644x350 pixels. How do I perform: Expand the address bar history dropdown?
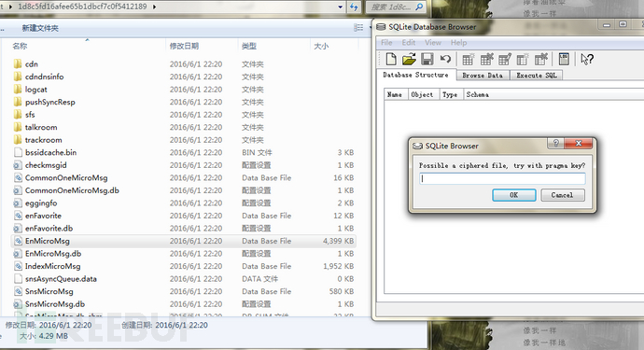click(340, 7)
